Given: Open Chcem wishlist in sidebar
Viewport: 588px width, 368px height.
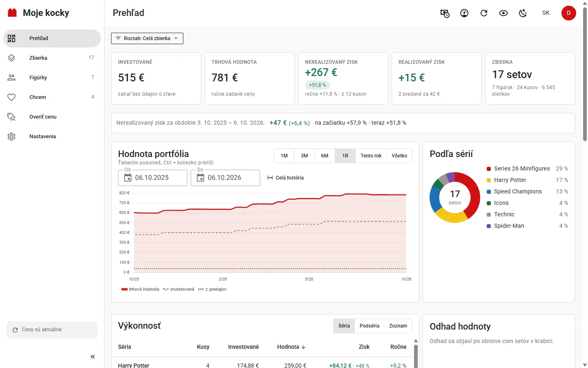Looking at the screenshot, I should tap(52, 97).
